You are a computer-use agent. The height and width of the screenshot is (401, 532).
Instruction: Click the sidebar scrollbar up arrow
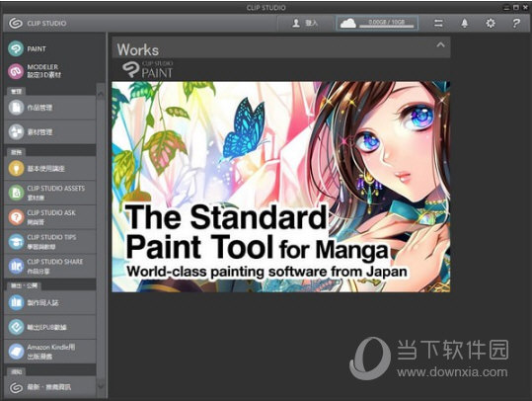point(101,93)
